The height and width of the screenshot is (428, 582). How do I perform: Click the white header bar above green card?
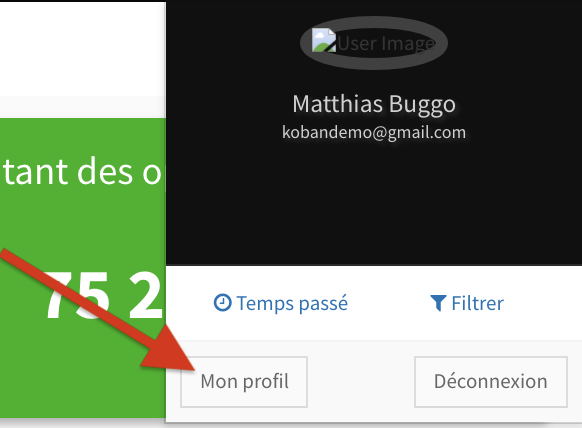(x=82, y=48)
